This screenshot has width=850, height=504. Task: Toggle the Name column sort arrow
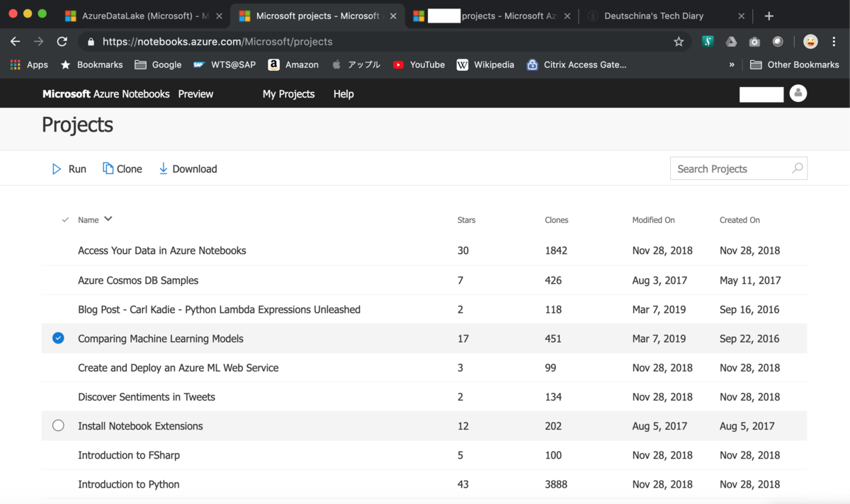tap(108, 219)
